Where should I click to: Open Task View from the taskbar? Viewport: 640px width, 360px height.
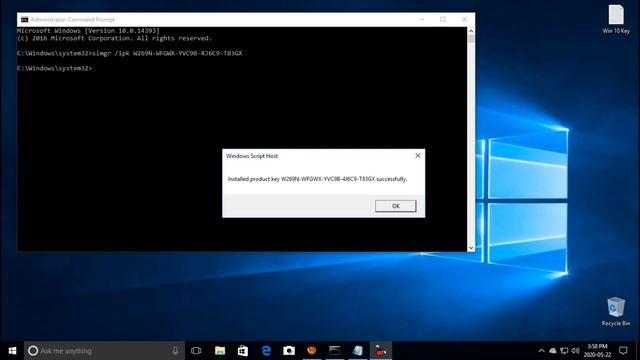[x=196, y=351]
